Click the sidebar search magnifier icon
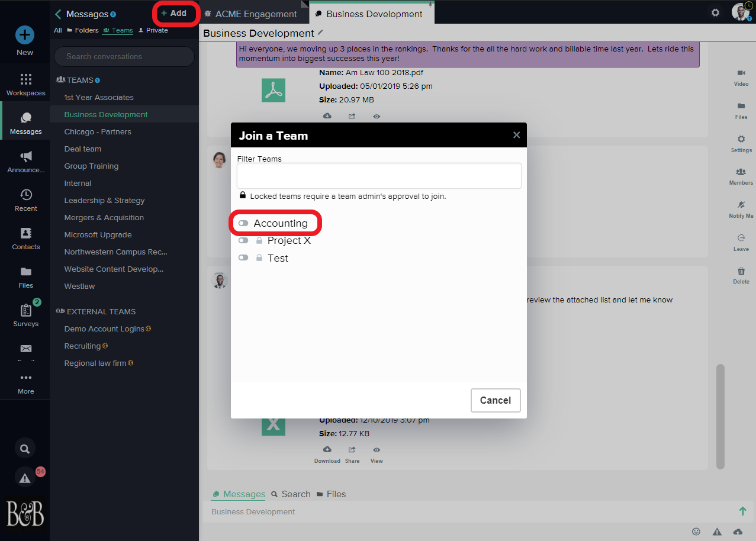The height and width of the screenshot is (541, 756). pyautogui.click(x=25, y=449)
